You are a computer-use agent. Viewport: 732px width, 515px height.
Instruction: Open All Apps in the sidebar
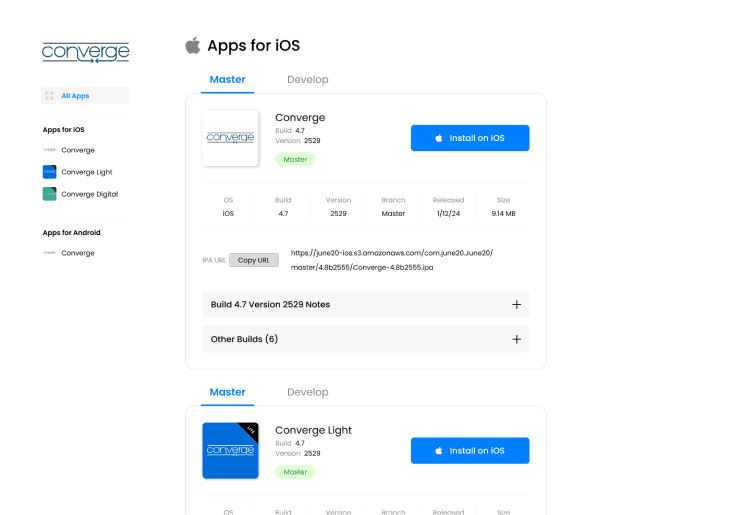(85, 96)
